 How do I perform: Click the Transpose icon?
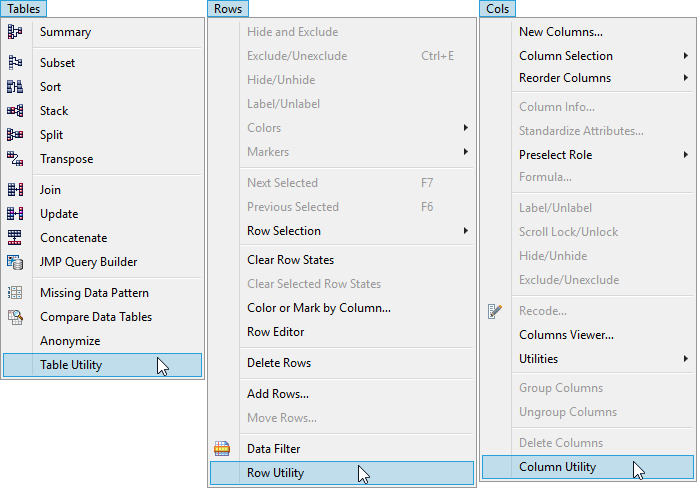15,159
